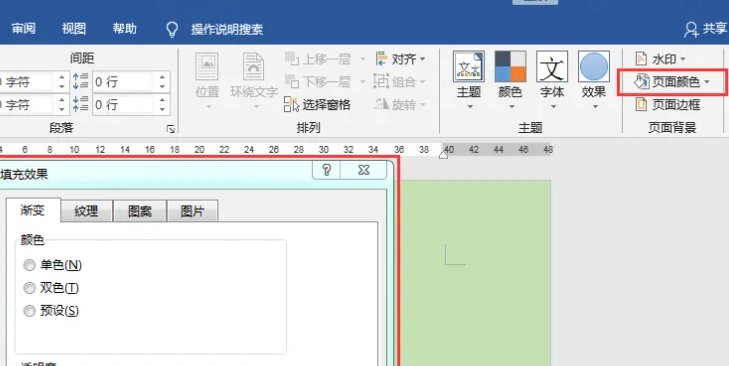The width and height of the screenshot is (729, 366).
Task: Decrease the spacing after value
Action: point(162,110)
